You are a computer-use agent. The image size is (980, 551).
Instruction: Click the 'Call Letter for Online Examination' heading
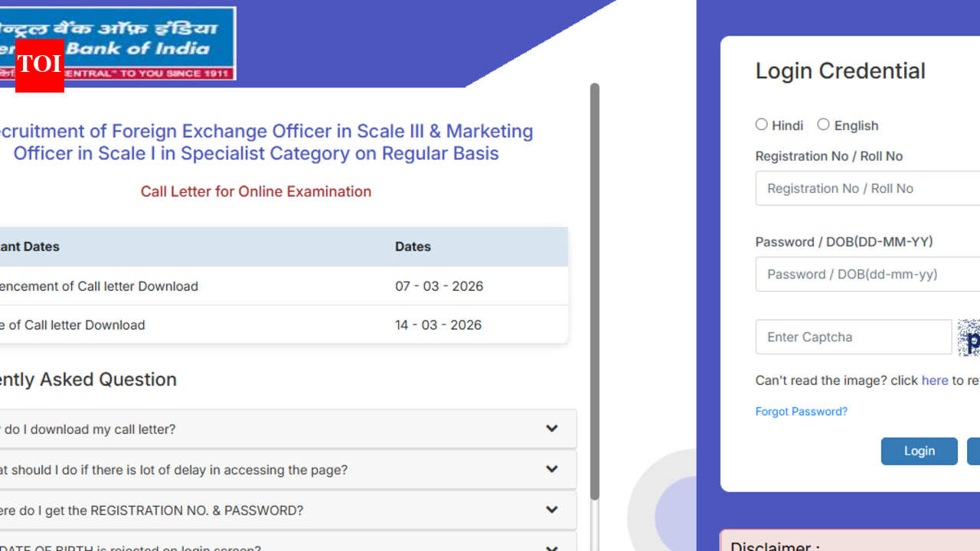[256, 191]
